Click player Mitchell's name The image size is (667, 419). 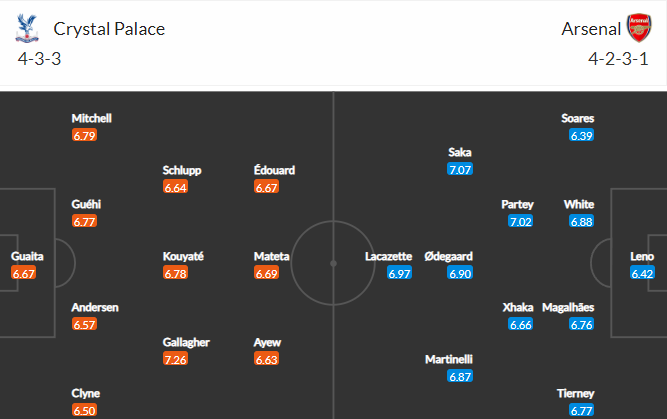point(91,118)
